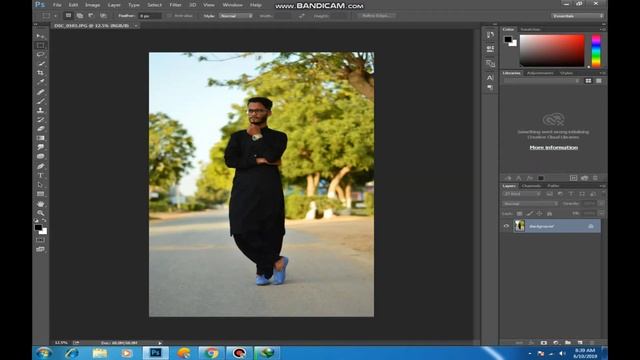Click the Intersect with selection icon
Viewport: 640px width, 360px height.
(x=103, y=16)
